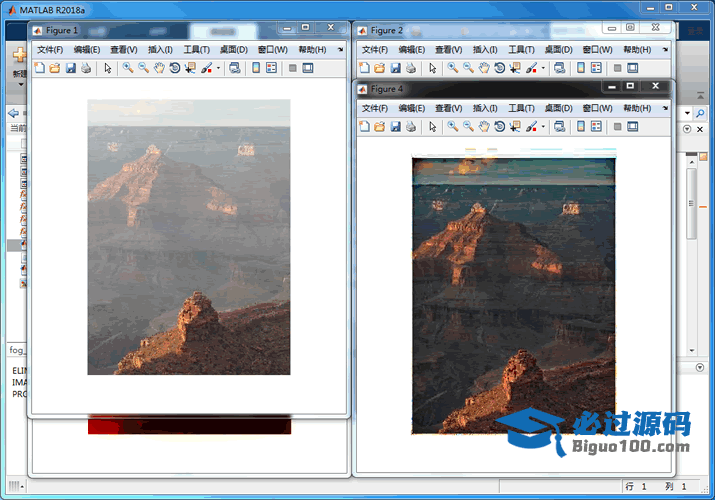
Task: Expand Brush dropdown arrow in Figure 2 toolbar
Action: (x=543, y=68)
